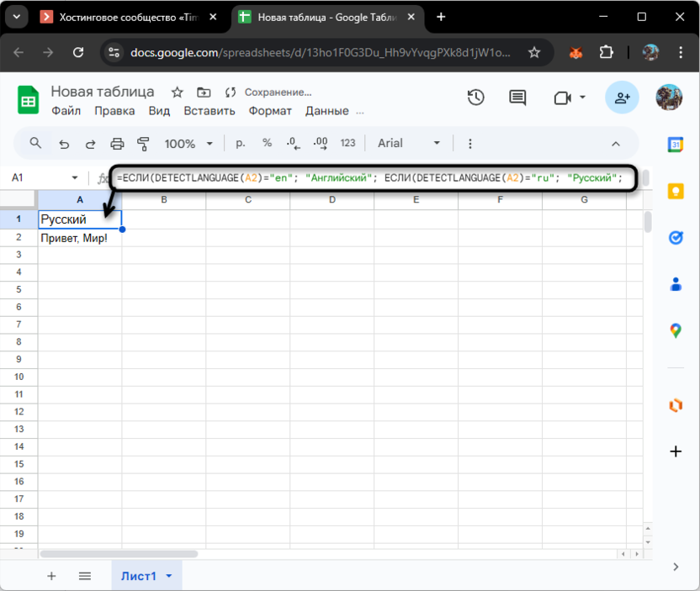This screenshot has width=700, height=591.
Task: Open the Вид menu
Action: click(x=159, y=111)
